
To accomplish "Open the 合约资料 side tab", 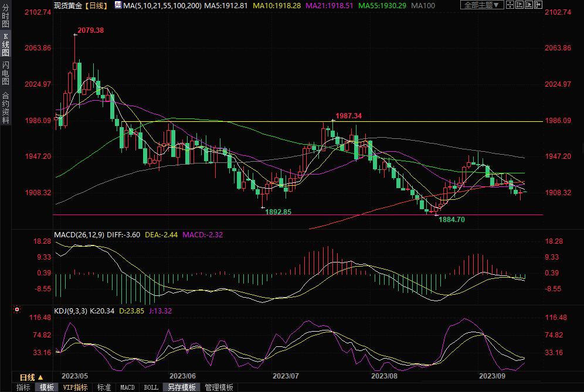I will (x=5, y=108).
